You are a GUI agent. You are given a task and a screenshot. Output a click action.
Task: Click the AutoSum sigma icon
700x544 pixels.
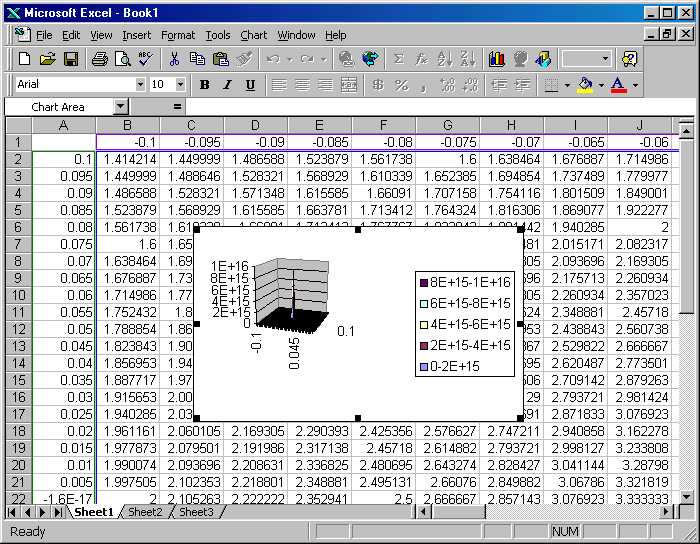pyautogui.click(x=399, y=59)
